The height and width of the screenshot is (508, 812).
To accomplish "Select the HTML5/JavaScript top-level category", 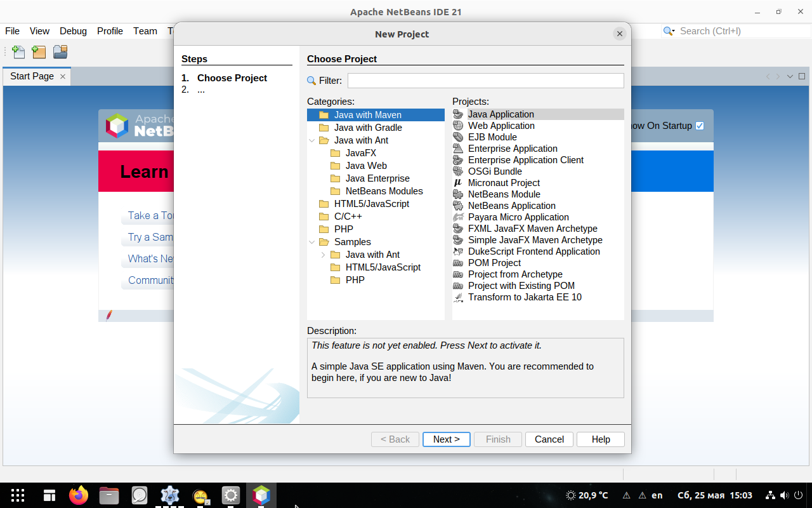I will tap(372, 204).
